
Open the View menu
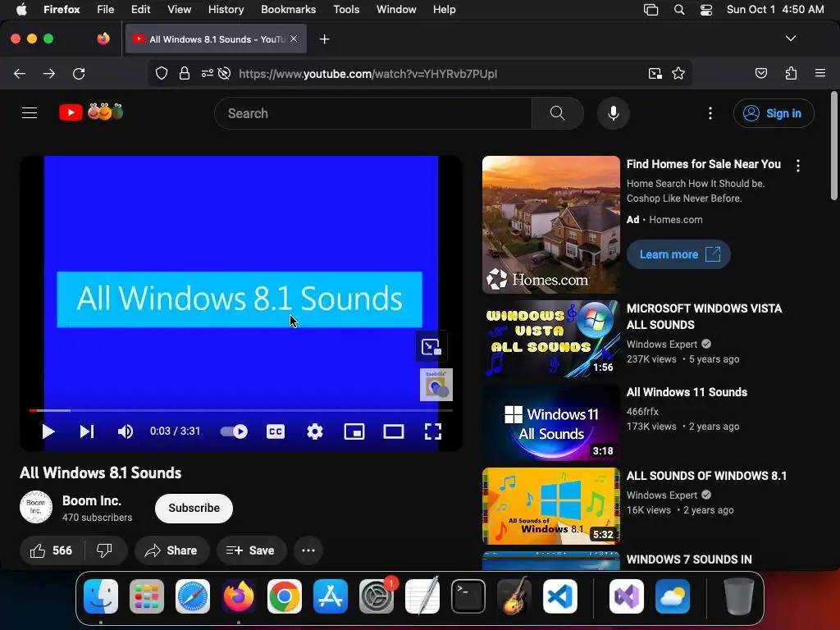pyautogui.click(x=179, y=9)
